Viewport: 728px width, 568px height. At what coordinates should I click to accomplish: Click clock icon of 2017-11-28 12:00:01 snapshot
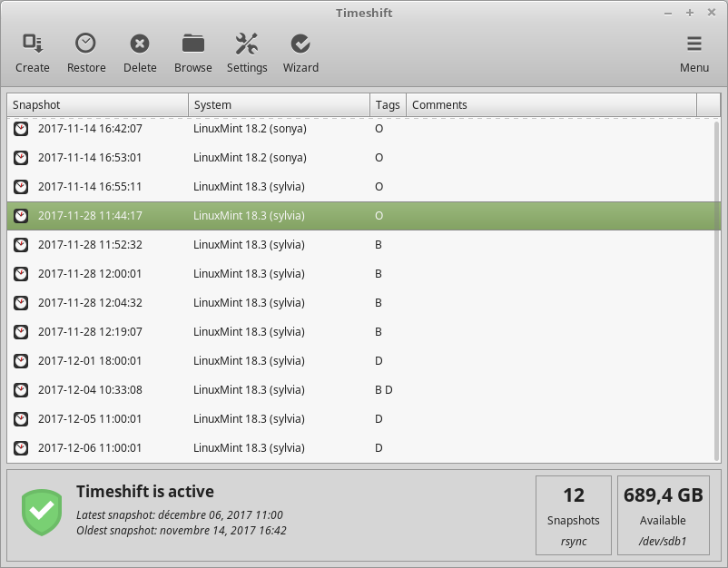coord(21,274)
